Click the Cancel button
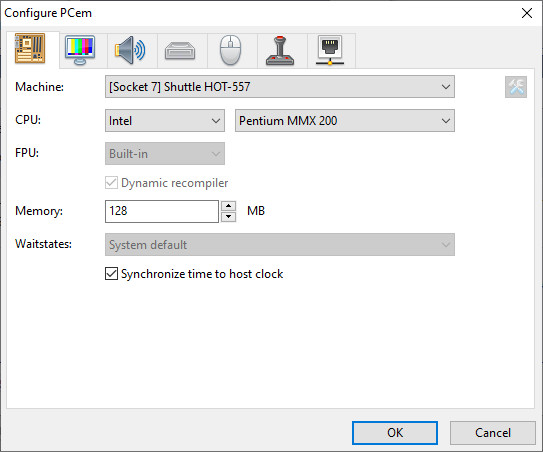543x452 pixels. pyautogui.click(x=493, y=433)
